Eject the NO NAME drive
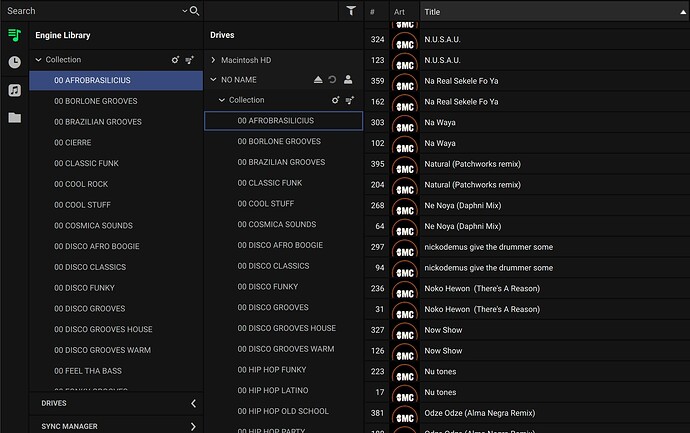 318,80
